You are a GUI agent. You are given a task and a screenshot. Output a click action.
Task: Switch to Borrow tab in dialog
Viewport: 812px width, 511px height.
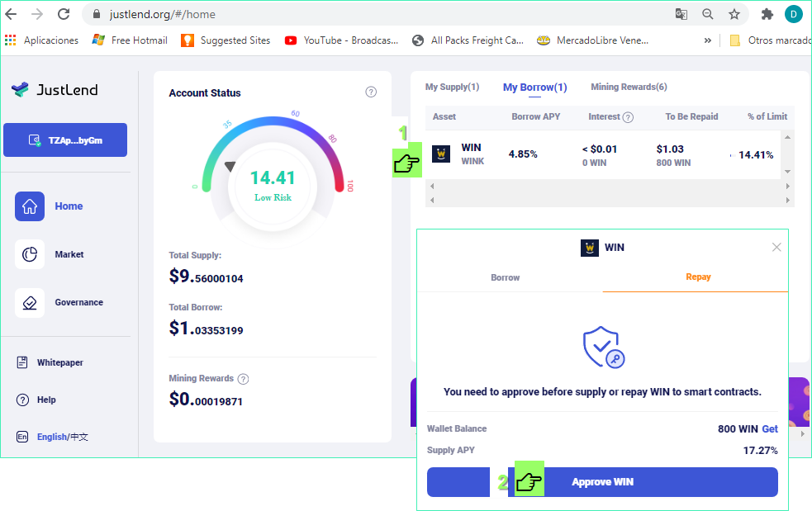pyautogui.click(x=505, y=277)
